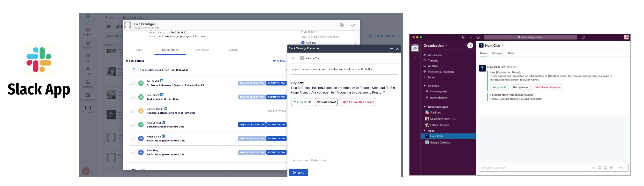Click archive icon in Lola Brautigan header

(x=342, y=25)
